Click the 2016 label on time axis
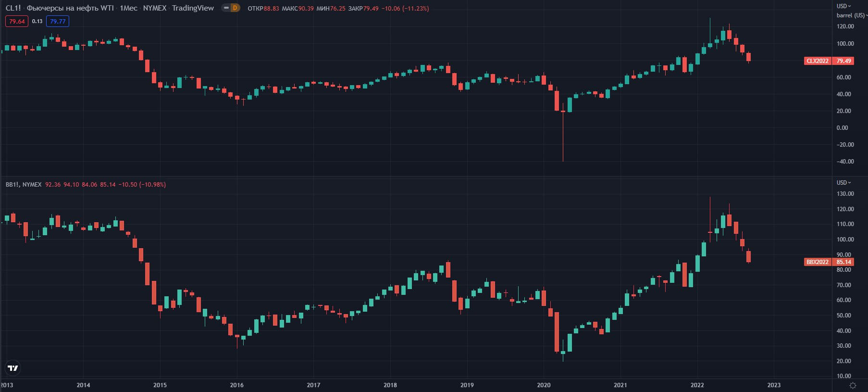This screenshot has height=392, width=868. 236,385
